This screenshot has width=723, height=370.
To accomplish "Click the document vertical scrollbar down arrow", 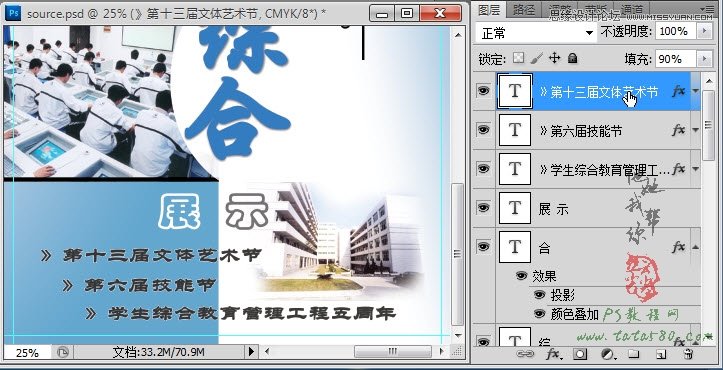I will pos(457,336).
